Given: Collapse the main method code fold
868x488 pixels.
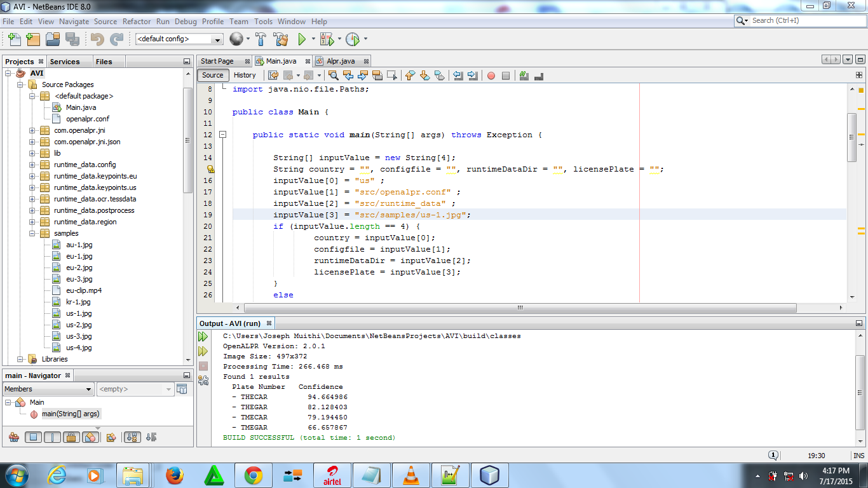Looking at the screenshot, I should (223, 135).
